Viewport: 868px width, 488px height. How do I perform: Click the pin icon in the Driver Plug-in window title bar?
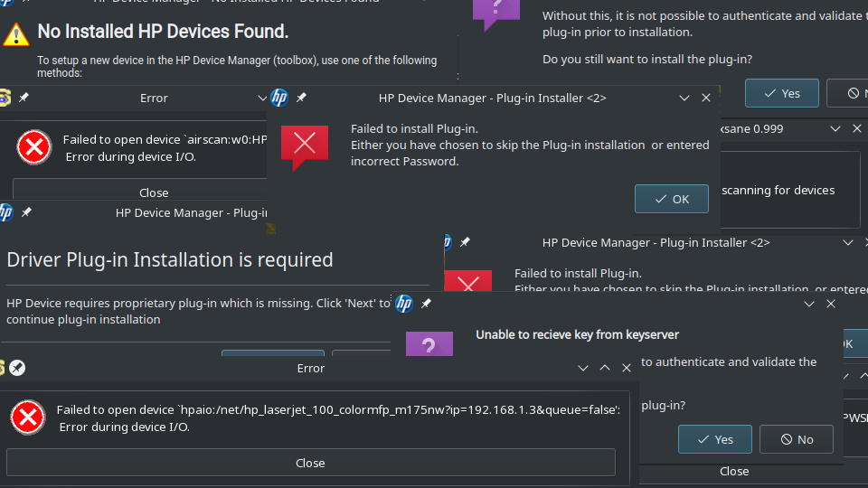click(26, 213)
